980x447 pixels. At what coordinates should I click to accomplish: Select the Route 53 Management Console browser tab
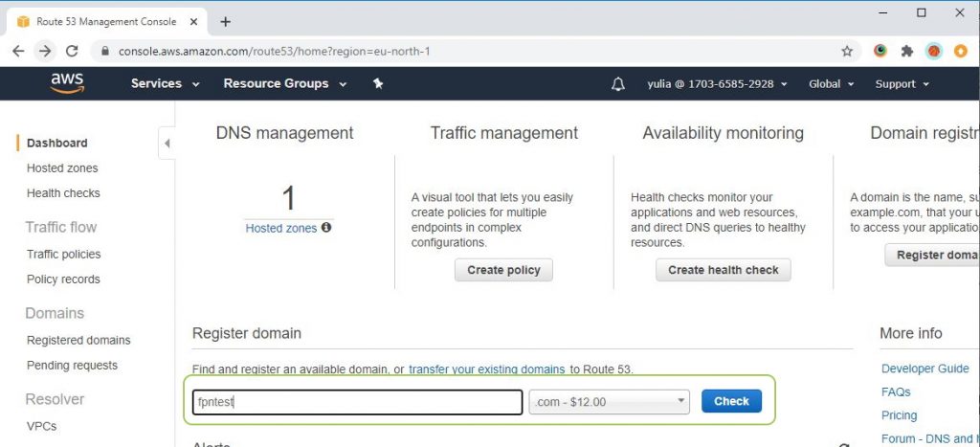click(x=106, y=22)
